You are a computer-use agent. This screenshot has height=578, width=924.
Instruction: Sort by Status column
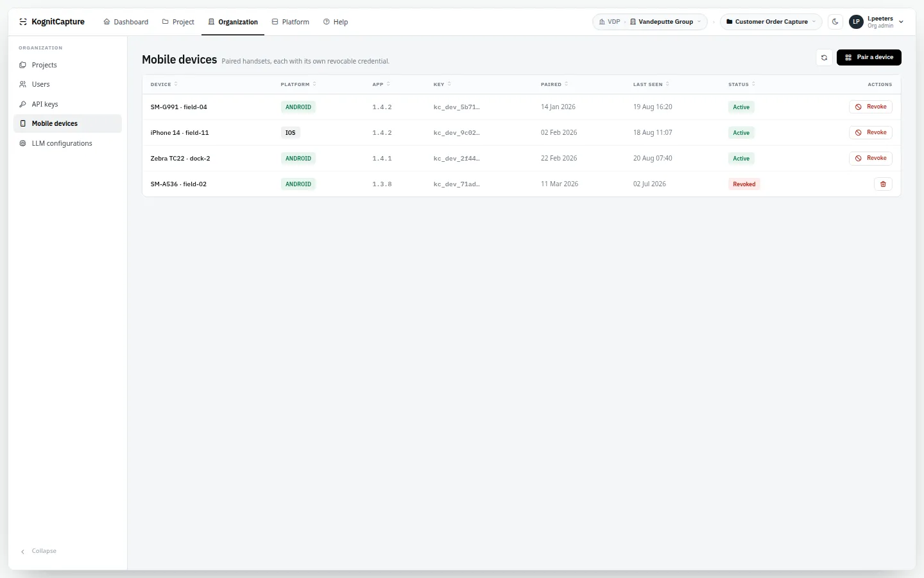pyautogui.click(x=742, y=84)
